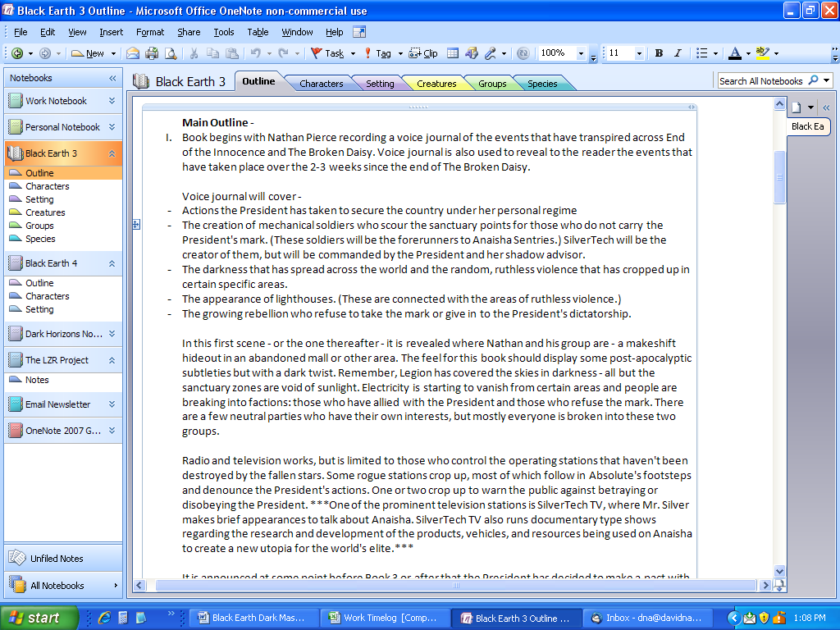Screen dimensions: 840x630
Task: Open the zoom level dropdown
Action: (x=580, y=52)
